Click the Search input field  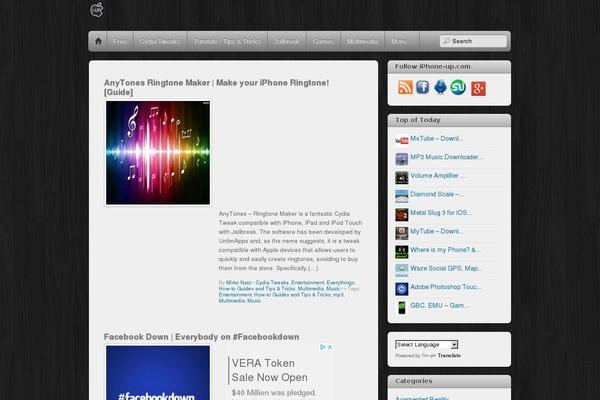pyautogui.click(x=473, y=41)
